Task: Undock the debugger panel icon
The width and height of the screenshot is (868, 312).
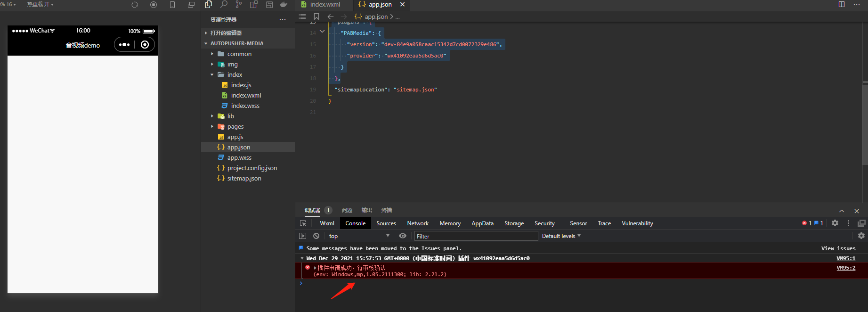Action: point(861,223)
